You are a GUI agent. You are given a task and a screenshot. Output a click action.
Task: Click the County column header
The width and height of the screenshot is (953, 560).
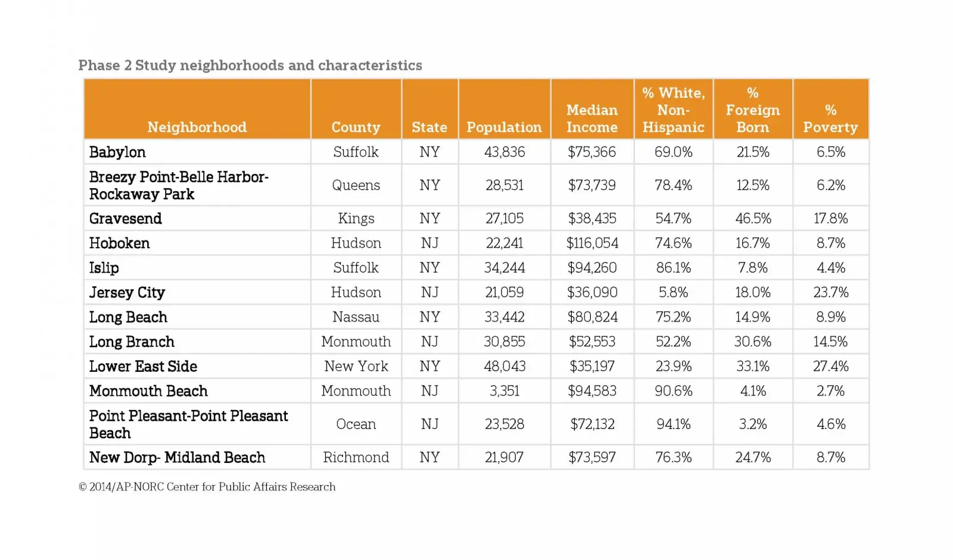(x=356, y=127)
